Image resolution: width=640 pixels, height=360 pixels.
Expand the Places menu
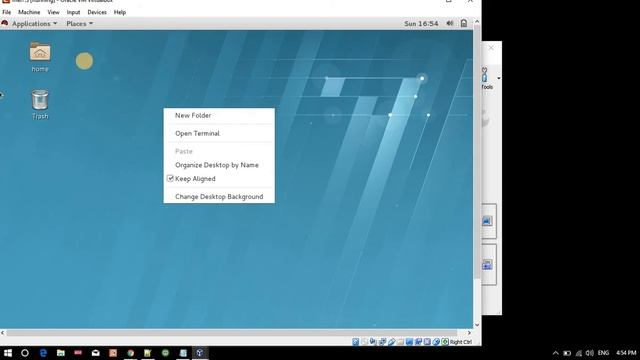80,24
